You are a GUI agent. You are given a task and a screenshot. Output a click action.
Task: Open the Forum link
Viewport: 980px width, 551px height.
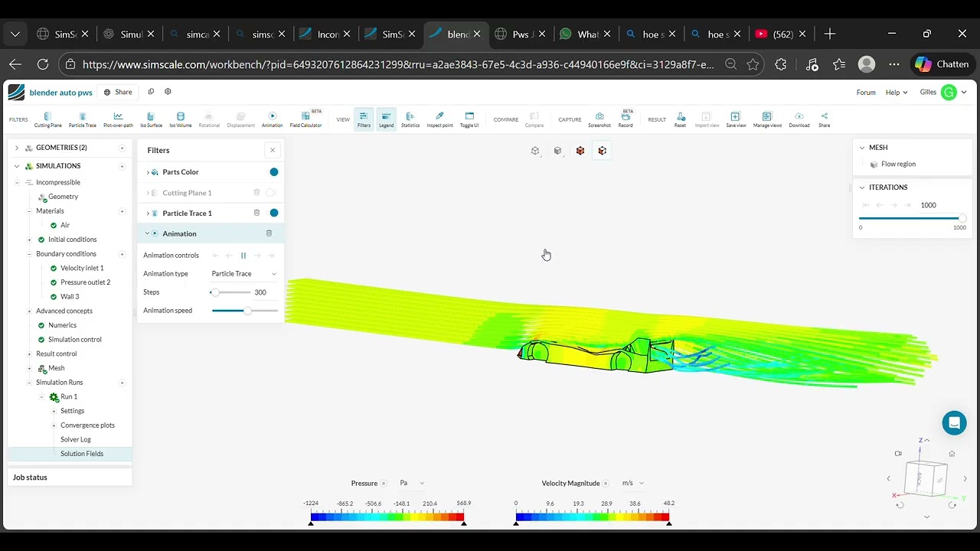pos(866,93)
